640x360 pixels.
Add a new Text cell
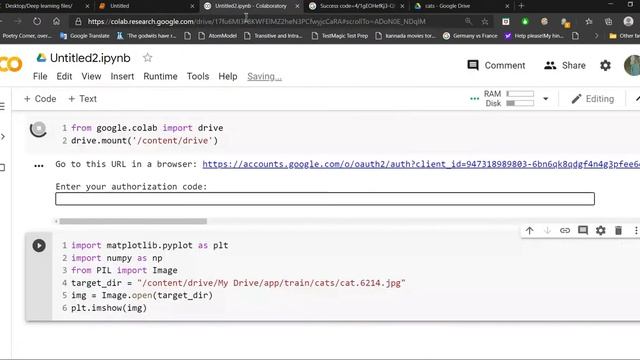(x=82, y=99)
